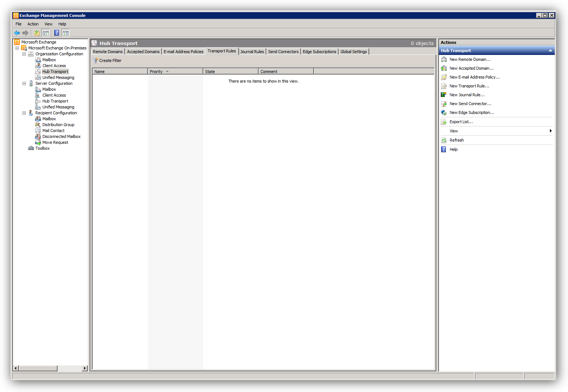Viewport: 568px width, 392px height.
Task: Collapse the Microsoft Exchange On-Premises node
Action: point(17,48)
